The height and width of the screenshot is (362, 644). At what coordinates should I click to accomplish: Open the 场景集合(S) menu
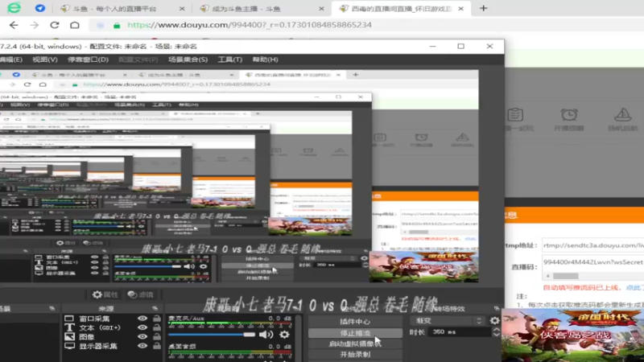click(x=188, y=60)
